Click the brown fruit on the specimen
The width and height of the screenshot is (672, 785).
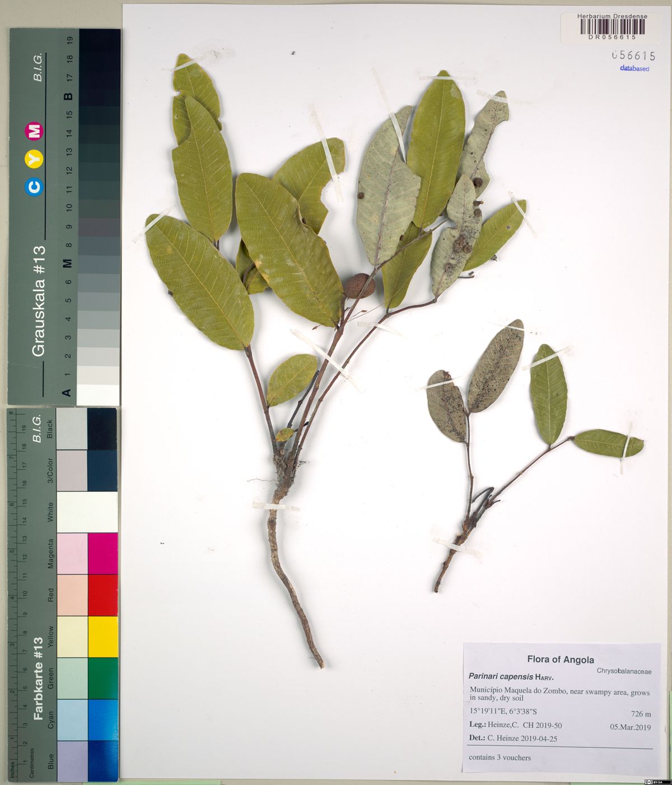click(x=359, y=285)
